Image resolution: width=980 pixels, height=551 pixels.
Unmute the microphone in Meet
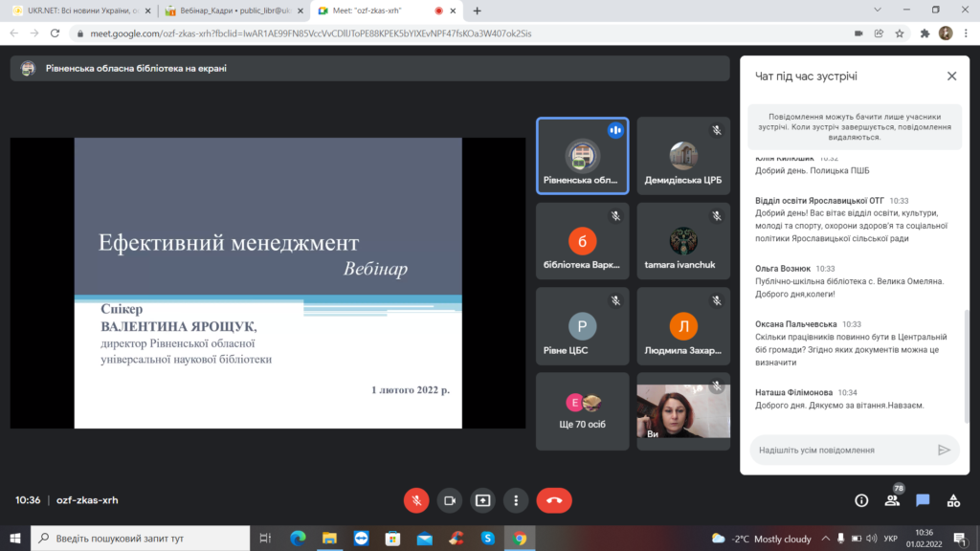tap(416, 499)
